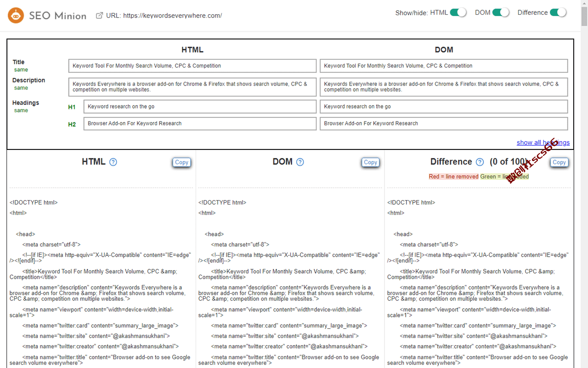Click the DOM title field
This screenshot has height=368, width=588.
click(x=444, y=66)
